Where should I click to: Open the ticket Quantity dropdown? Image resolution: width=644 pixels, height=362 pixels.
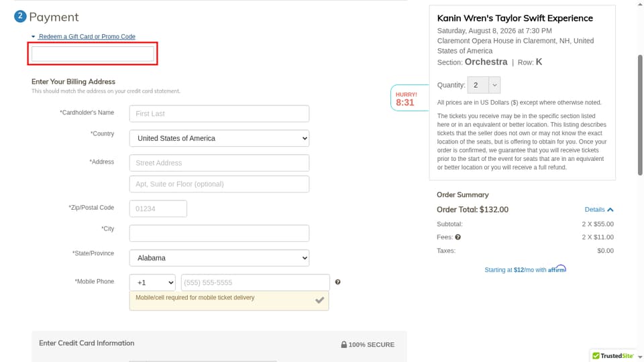click(484, 85)
